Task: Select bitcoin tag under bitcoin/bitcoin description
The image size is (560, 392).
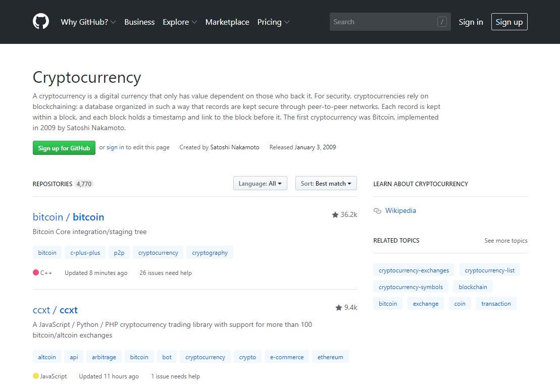Action: [47, 253]
